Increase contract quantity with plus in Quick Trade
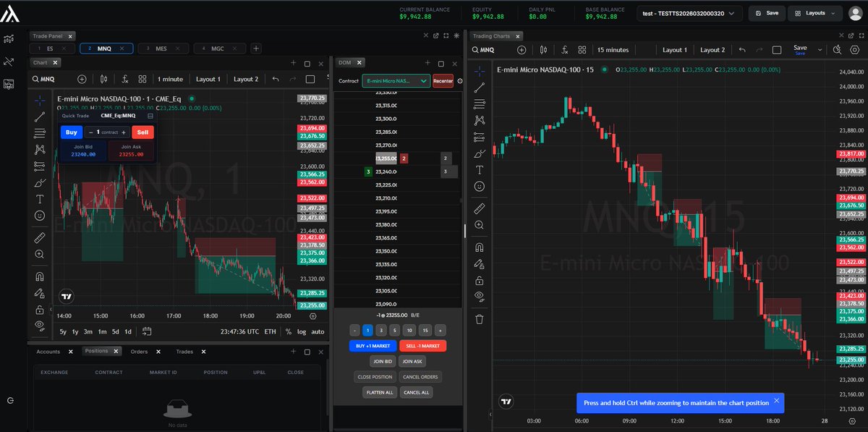 (x=123, y=132)
